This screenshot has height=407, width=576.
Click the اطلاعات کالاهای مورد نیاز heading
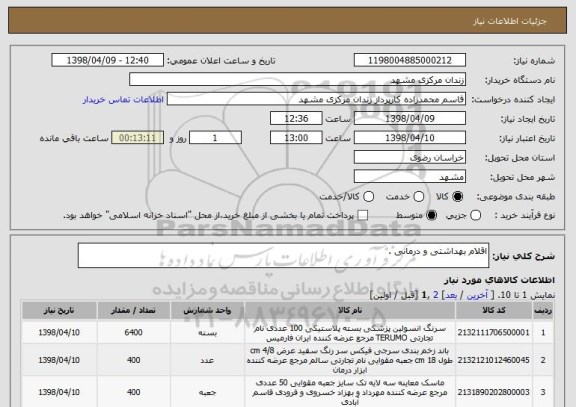tap(500, 280)
